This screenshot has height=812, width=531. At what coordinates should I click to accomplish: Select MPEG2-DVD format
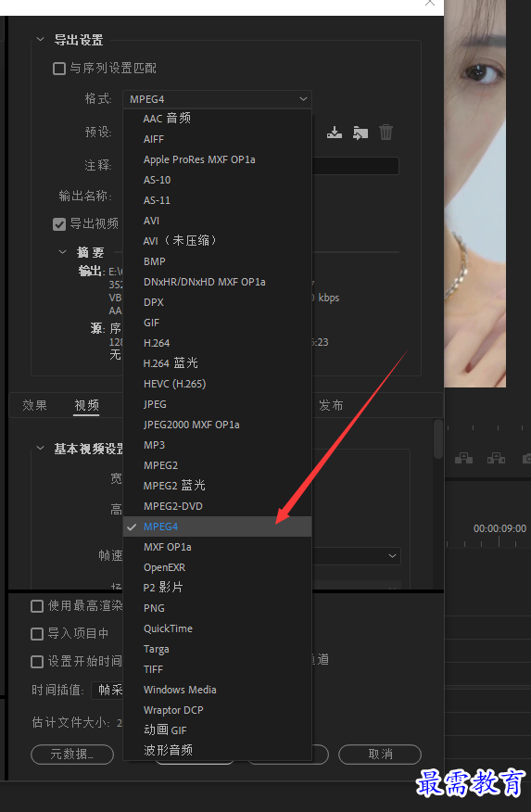click(217, 506)
